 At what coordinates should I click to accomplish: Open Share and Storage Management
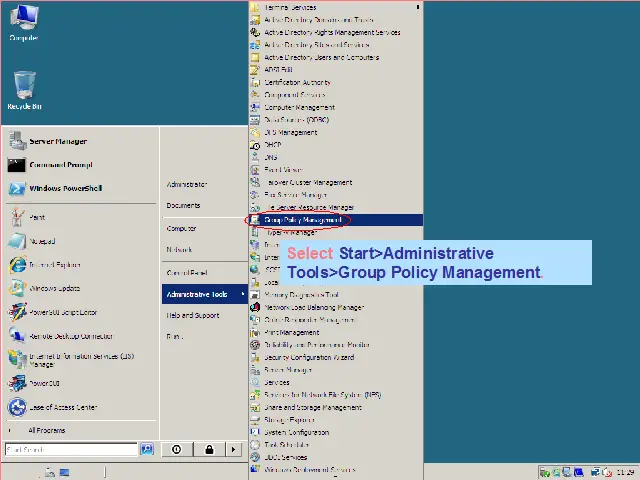pos(336,407)
